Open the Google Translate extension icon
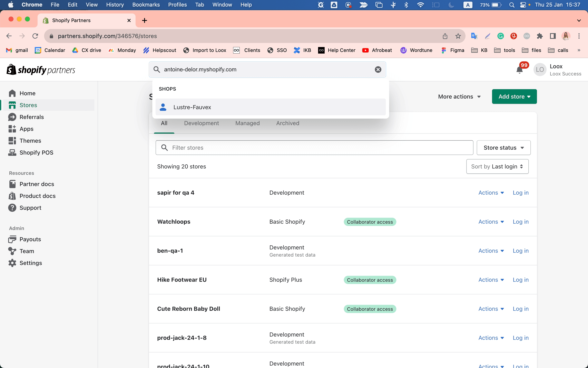588x368 pixels. [x=474, y=36]
